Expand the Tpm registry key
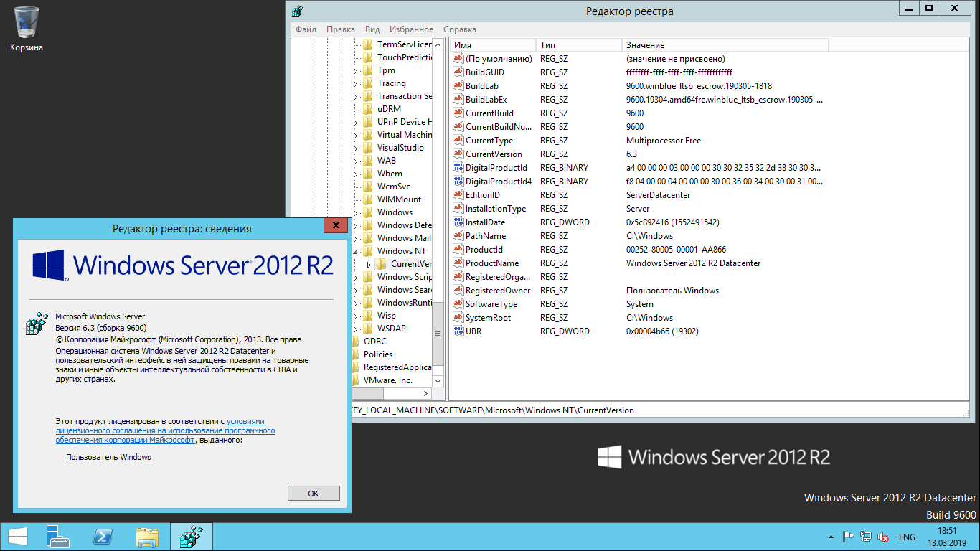 (355, 71)
